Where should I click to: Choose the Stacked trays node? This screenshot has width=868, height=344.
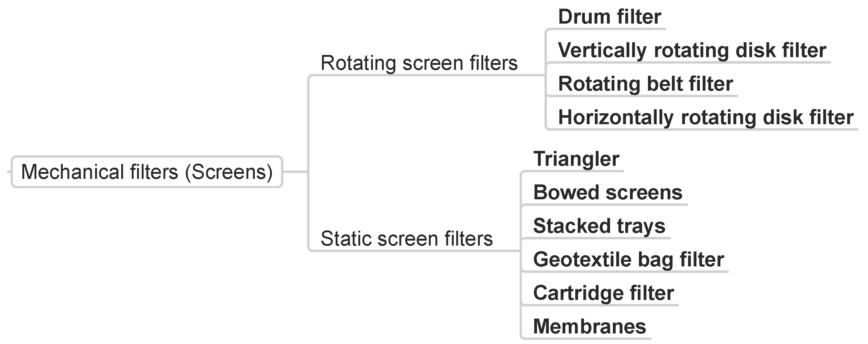click(x=599, y=226)
